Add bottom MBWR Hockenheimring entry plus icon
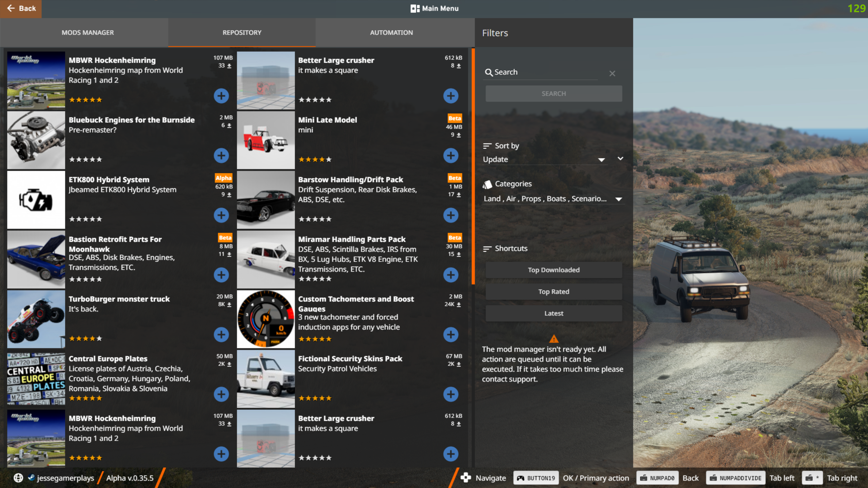Viewport: 868px width, 488px height. pos(221,454)
